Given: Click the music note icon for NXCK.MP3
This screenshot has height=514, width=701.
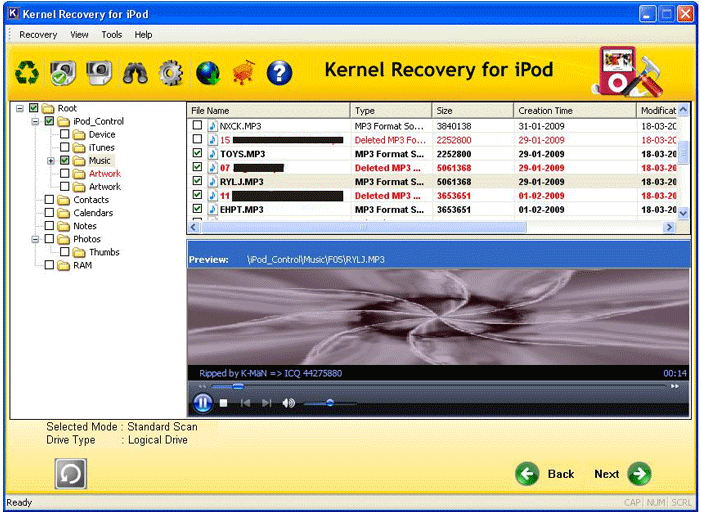Looking at the screenshot, I should 213,126.
